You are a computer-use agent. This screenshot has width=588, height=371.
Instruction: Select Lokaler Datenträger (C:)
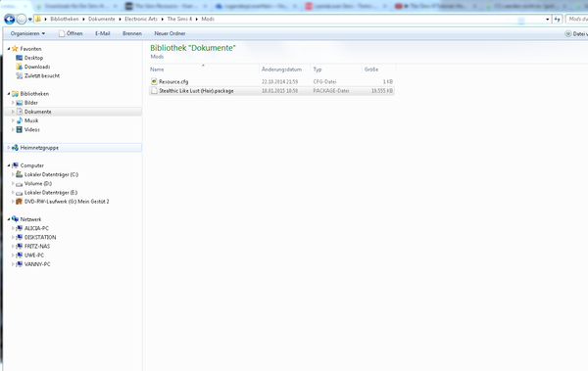[51, 174]
